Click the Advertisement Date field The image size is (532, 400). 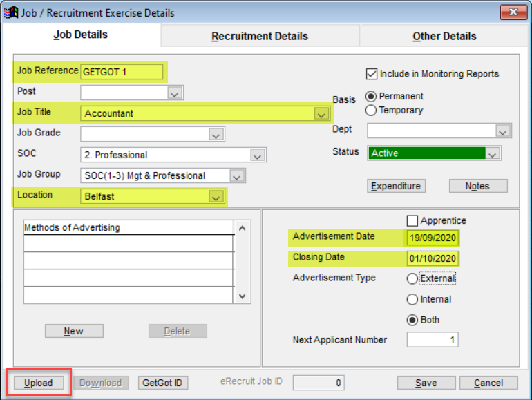(x=433, y=238)
